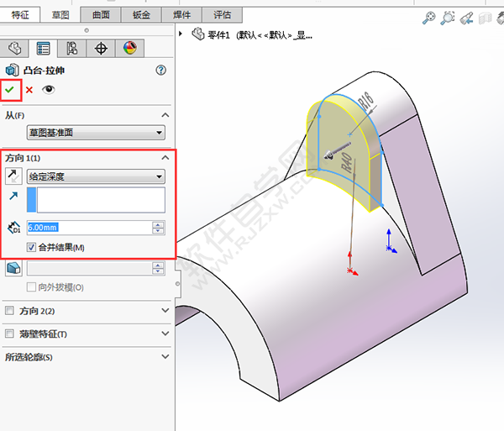This screenshot has height=431, width=504.
Task: Switch to 钣金 ribbon tab
Action: click(x=141, y=15)
